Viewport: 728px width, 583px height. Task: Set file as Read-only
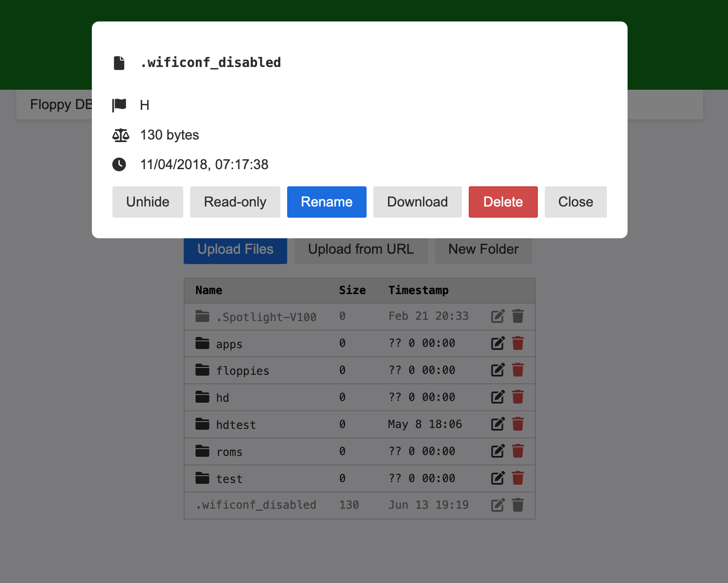235,202
